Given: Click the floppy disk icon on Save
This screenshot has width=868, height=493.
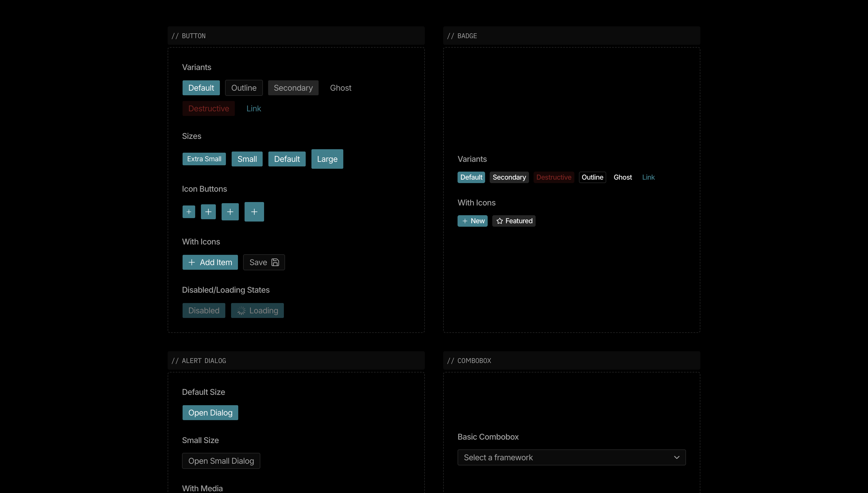Looking at the screenshot, I should (x=275, y=262).
